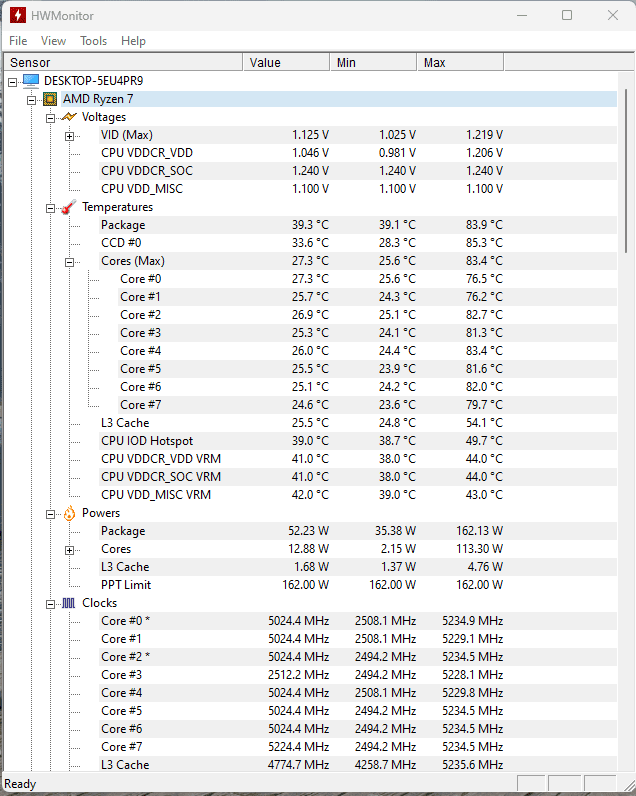The width and height of the screenshot is (636, 796).
Task: Select Core #4 temperature row
Action: click(367, 351)
